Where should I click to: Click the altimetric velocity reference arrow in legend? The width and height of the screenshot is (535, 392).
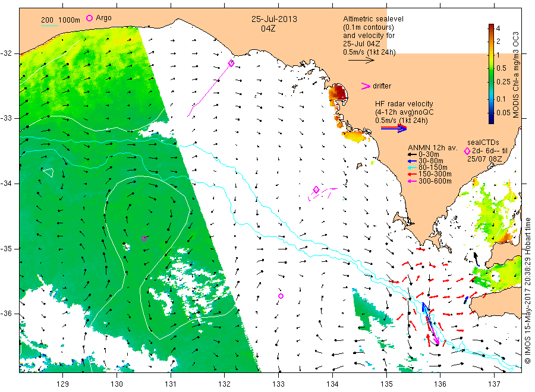click(x=361, y=61)
